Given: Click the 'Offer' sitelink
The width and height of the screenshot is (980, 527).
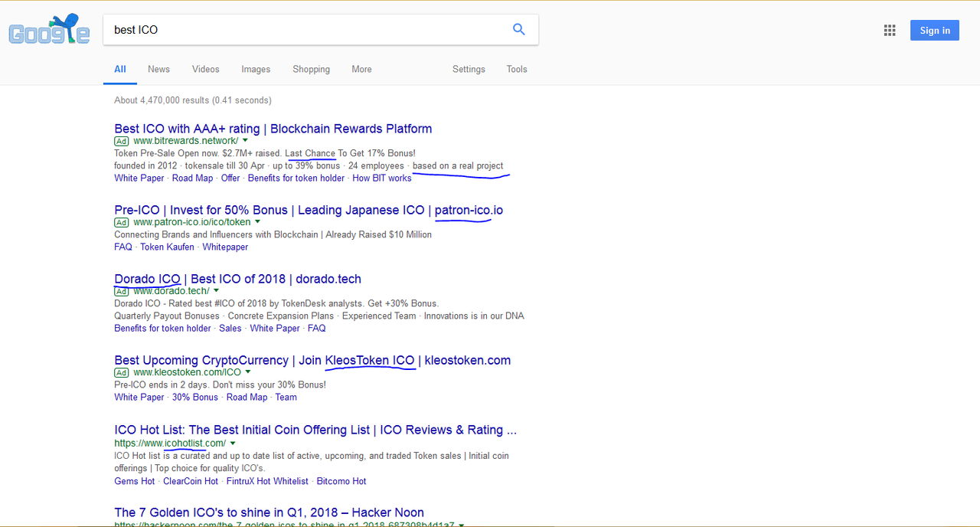Looking at the screenshot, I should pyautogui.click(x=230, y=178).
